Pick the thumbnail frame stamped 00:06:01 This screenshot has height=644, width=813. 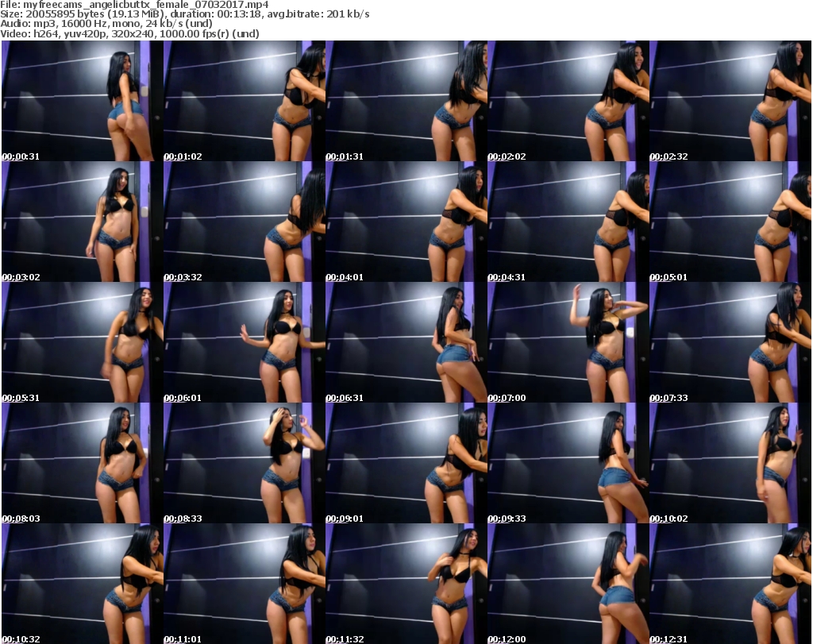coord(245,343)
